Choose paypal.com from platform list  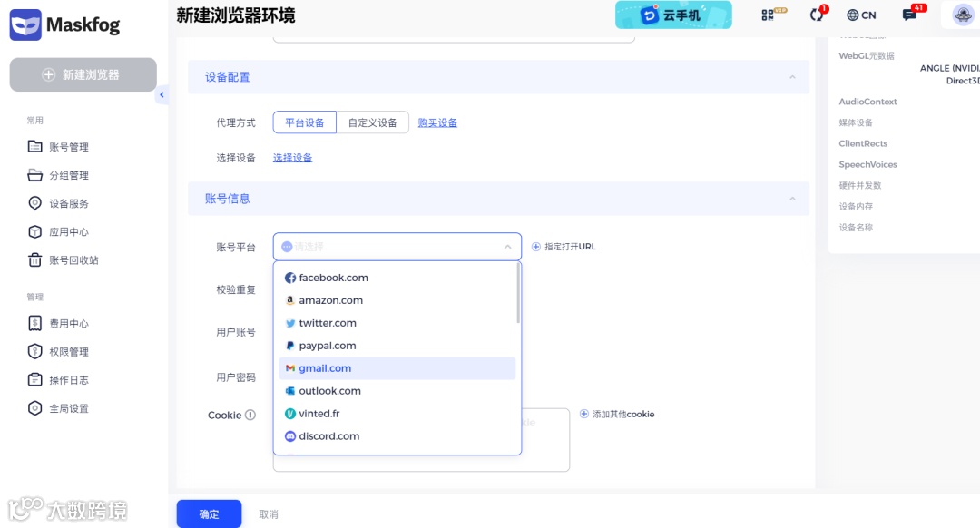point(397,346)
